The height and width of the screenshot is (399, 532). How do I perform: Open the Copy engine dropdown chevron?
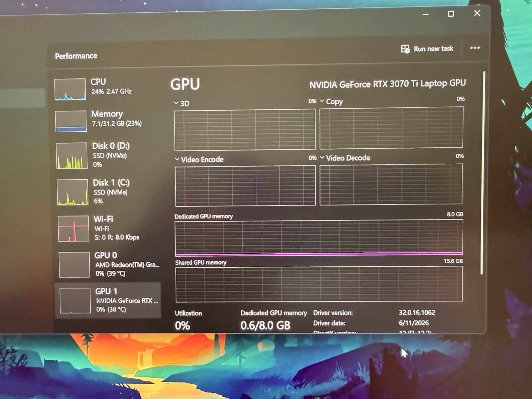322,101
